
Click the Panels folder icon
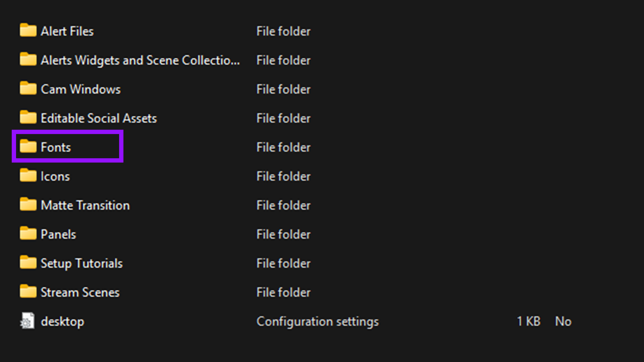pos(27,234)
